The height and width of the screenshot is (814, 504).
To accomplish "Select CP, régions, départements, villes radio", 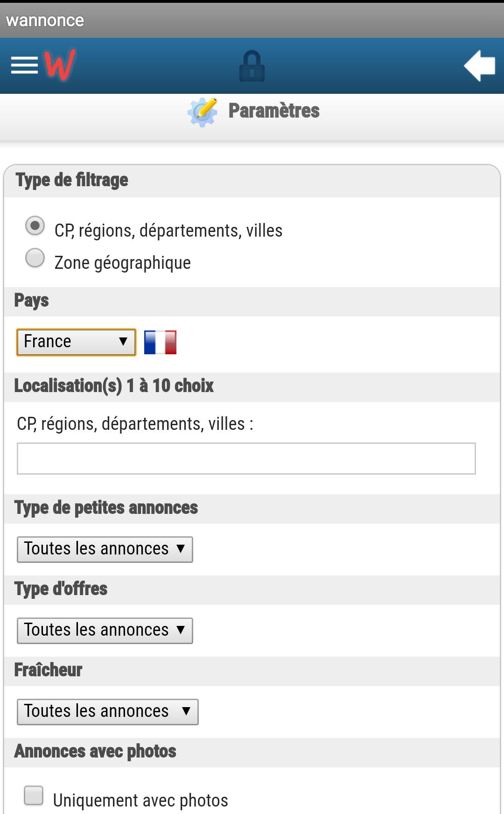I will point(35,226).
